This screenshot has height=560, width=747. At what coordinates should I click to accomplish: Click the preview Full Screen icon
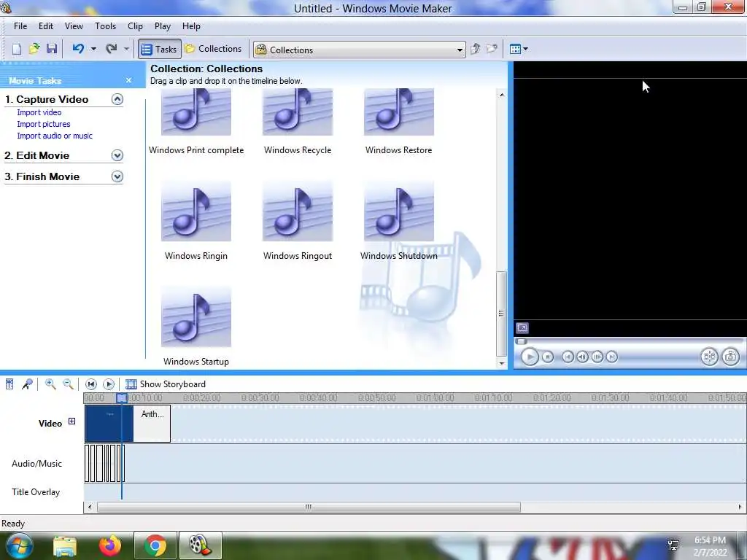522,328
